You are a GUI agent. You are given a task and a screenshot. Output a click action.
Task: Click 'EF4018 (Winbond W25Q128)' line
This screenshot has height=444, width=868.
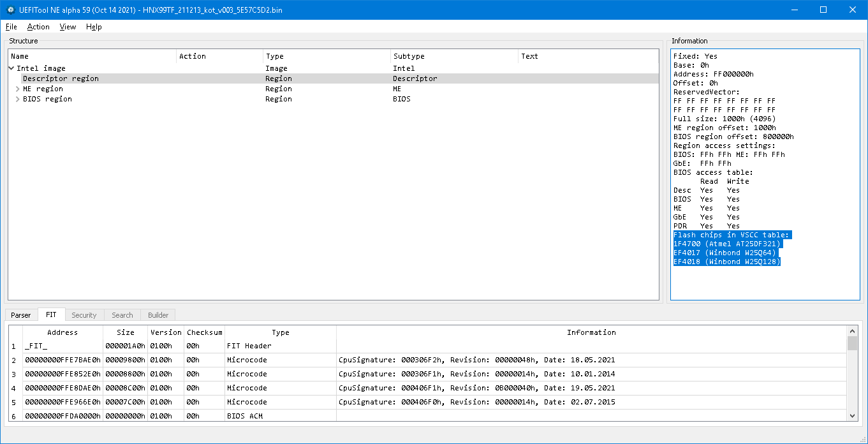pyautogui.click(x=727, y=262)
